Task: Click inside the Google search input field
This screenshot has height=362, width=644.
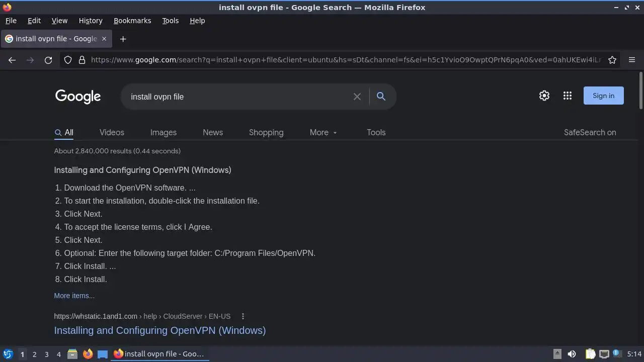Action: [x=239, y=97]
